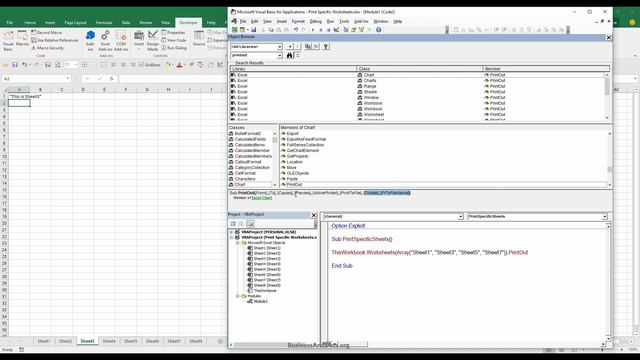Switch to the Formulas ribbon tab
Image resolution: width=640 pixels, height=360 pixels.
(x=104, y=22)
